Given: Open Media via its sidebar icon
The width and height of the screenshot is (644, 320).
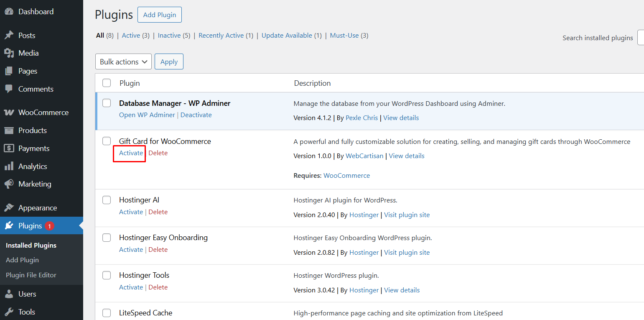Looking at the screenshot, I should point(9,53).
